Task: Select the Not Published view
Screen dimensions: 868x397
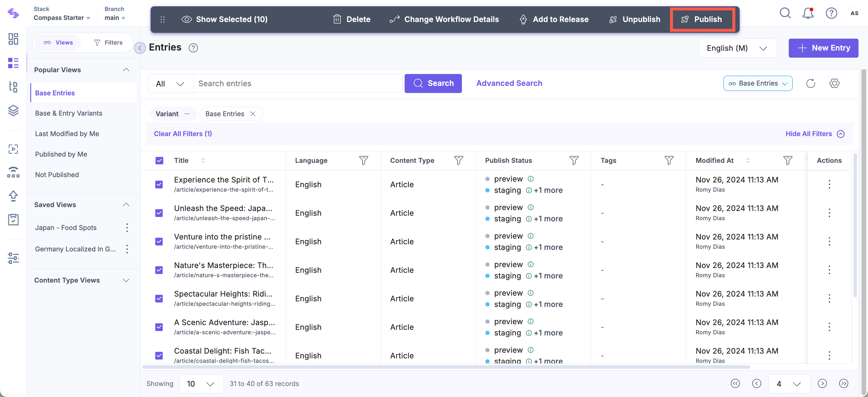Action: [x=57, y=175]
